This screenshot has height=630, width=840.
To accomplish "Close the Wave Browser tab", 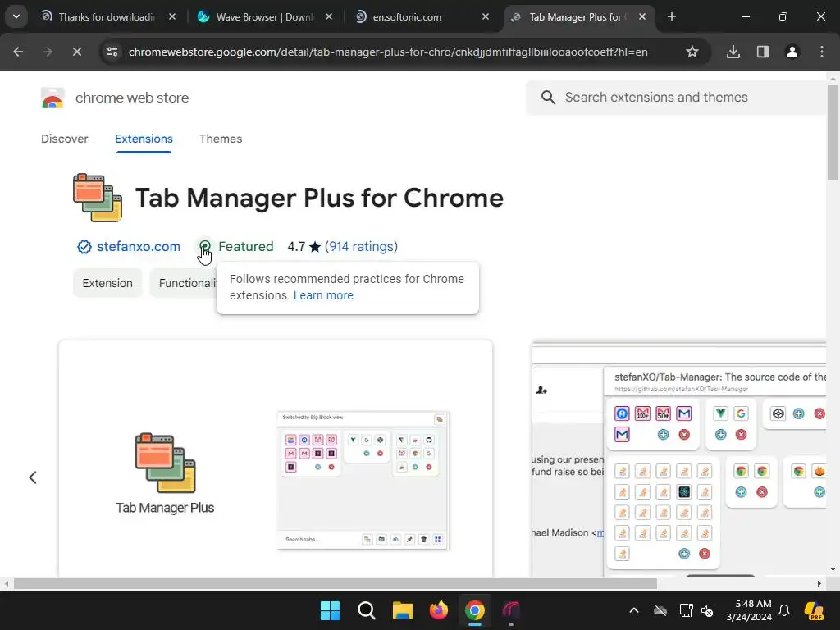I will coord(328,17).
